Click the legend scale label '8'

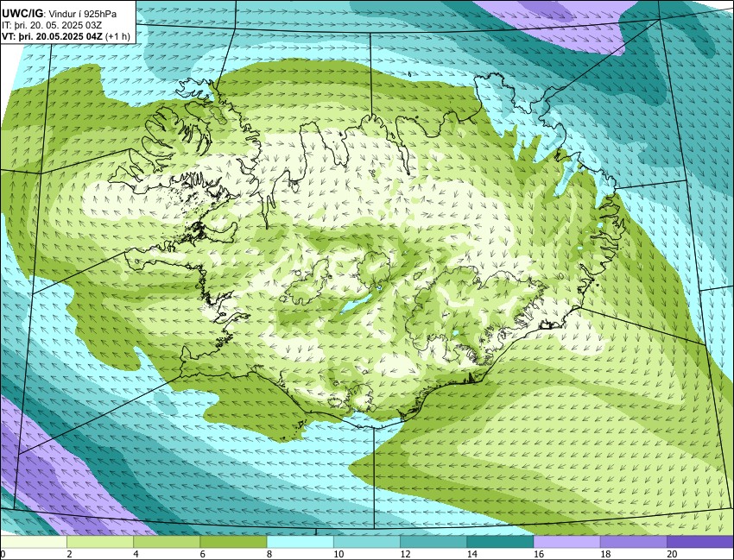(x=269, y=554)
